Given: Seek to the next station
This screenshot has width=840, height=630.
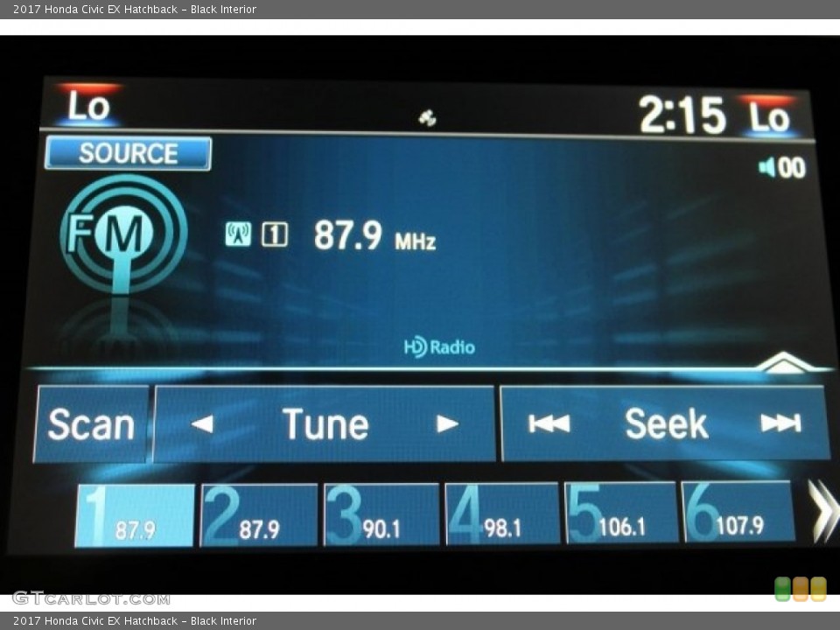Looking at the screenshot, I should pos(780,423).
